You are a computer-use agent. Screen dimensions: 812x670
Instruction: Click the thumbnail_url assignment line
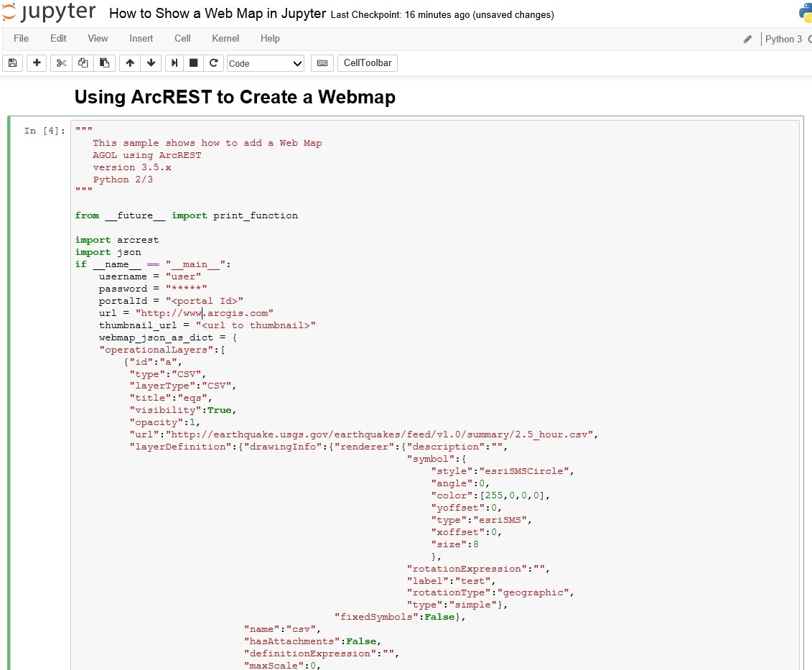click(207, 325)
